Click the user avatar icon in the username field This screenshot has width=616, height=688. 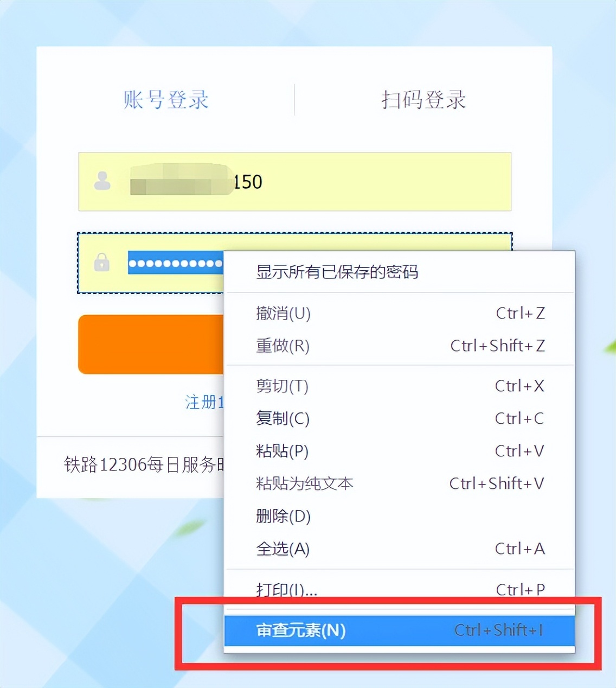click(102, 181)
